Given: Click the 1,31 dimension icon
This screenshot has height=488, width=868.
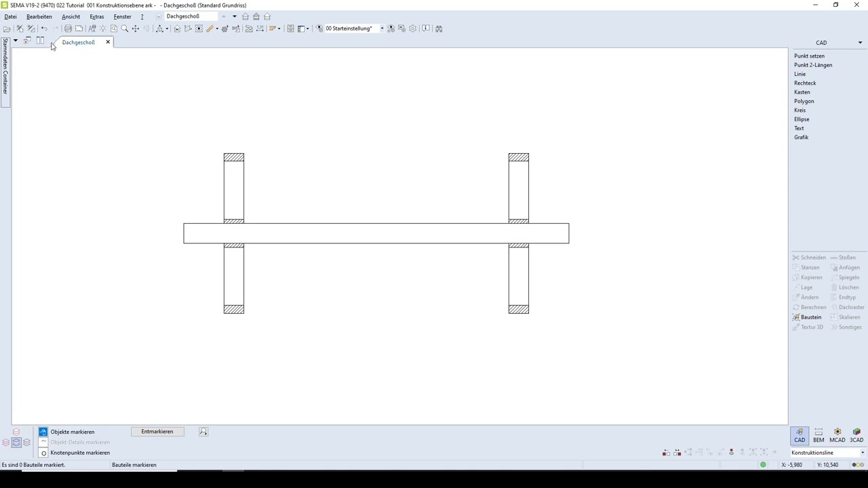Looking at the screenshot, I should click(260, 28).
